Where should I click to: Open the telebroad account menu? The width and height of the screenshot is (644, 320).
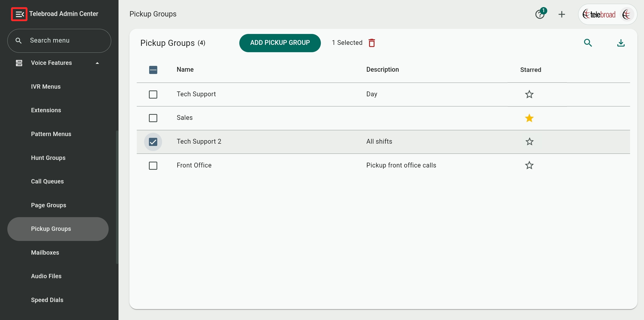(607, 14)
